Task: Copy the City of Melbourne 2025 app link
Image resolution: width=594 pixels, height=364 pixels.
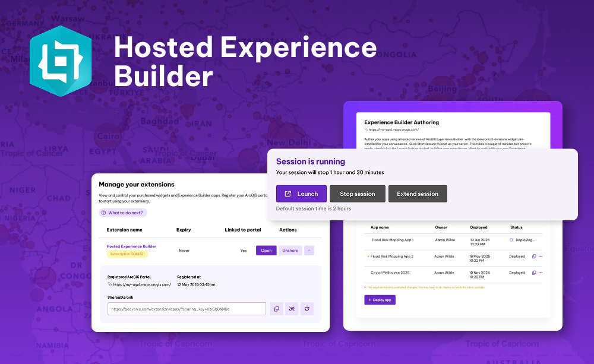Action: coord(534,273)
